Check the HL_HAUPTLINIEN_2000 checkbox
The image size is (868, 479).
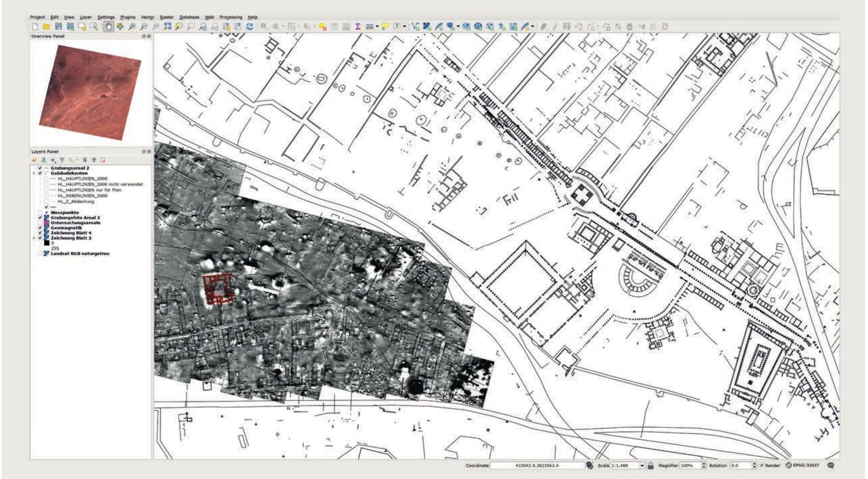coord(46,179)
